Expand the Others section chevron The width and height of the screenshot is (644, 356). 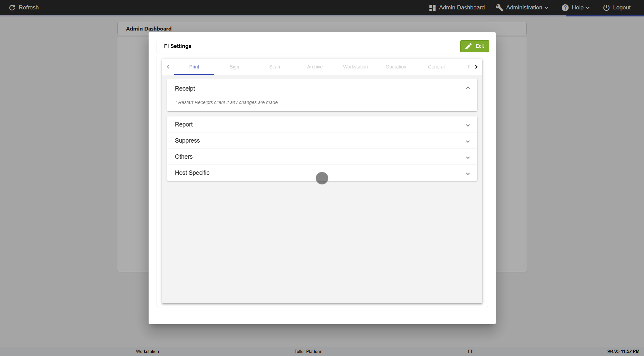tap(468, 158)
